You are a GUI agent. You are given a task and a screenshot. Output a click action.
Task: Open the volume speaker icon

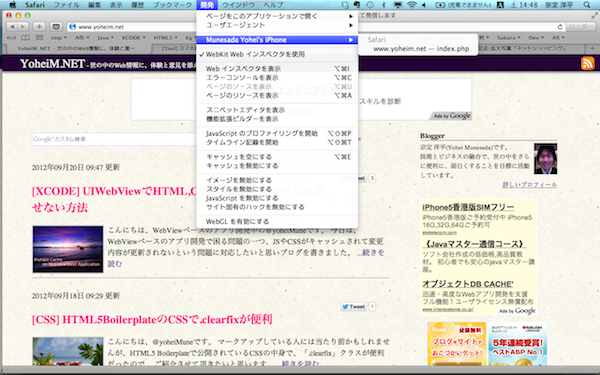point(424,5)
